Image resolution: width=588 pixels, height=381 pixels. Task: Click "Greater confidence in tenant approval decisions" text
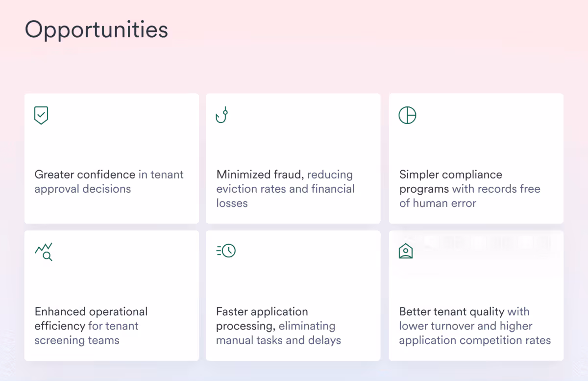click(x=109, y=181)
